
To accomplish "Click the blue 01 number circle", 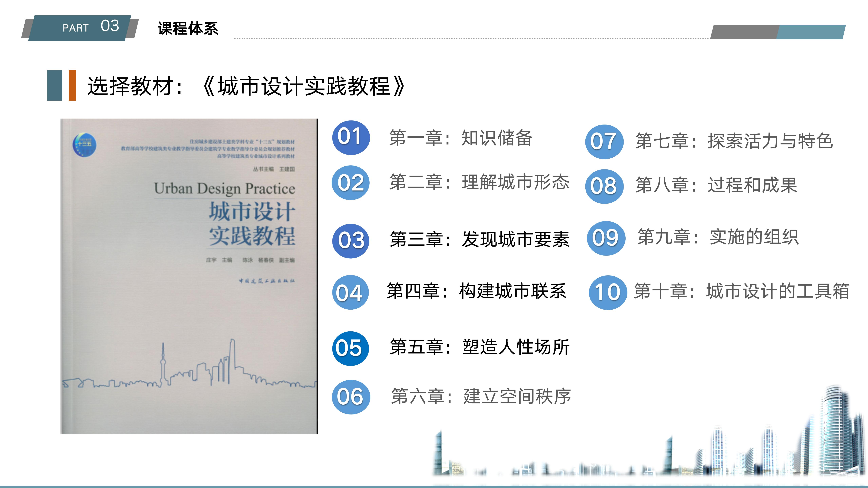I will click(351, 137).
